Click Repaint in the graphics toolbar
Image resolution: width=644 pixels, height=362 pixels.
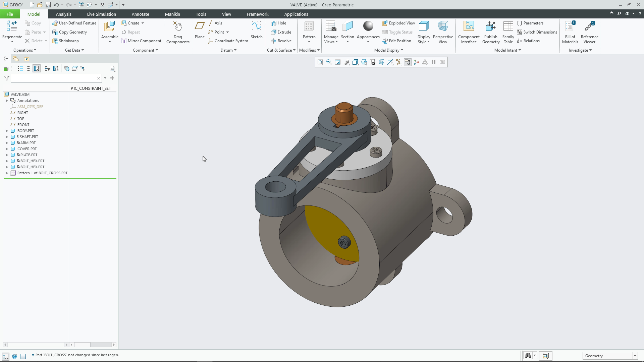point(338,62)
